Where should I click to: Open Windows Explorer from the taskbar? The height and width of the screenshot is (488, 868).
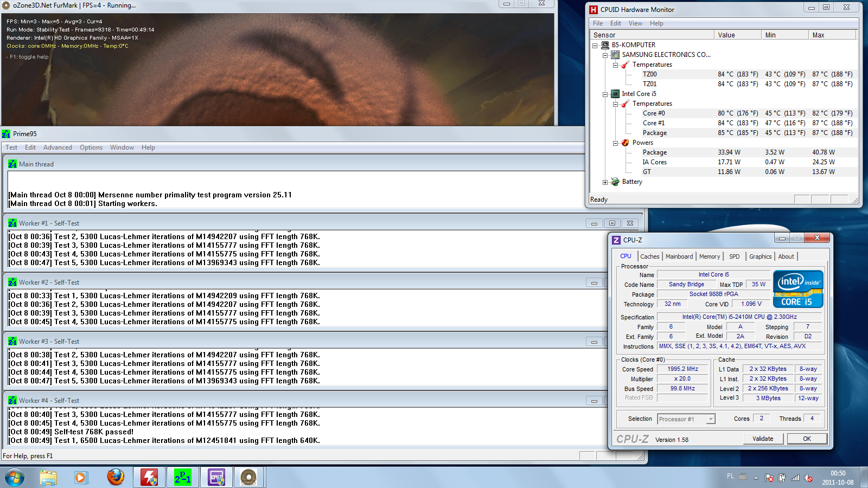[x=48, y=478]
